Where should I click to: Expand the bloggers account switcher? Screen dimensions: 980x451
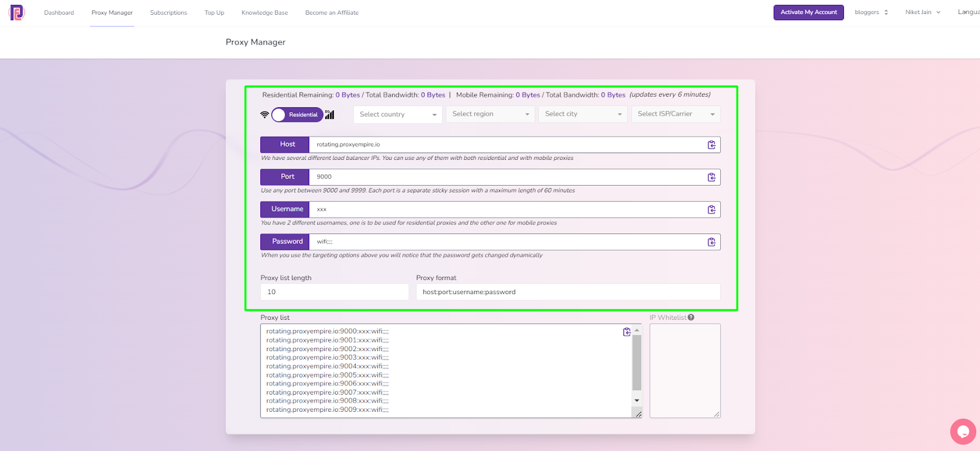point(871,12)
